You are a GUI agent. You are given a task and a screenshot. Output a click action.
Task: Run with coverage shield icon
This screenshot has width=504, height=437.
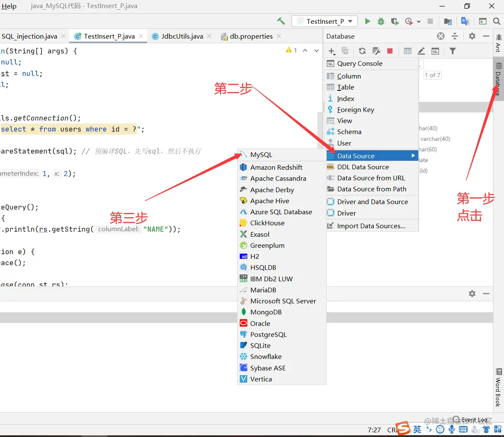395,21
